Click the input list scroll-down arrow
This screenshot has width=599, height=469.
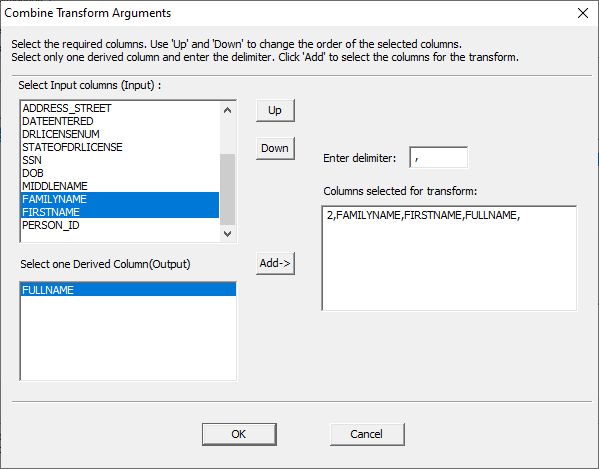tap(228, 234)
